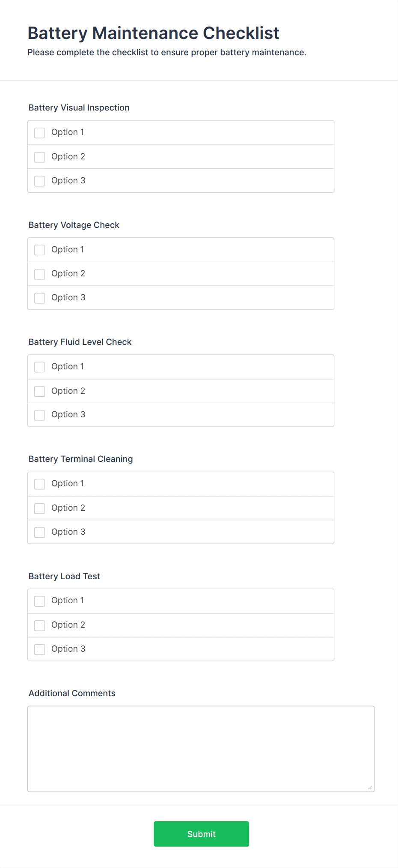The image size is (398, 868).
Task: Select Option 2 under Battery Fluid Level Check
Action: click(40, 391)
